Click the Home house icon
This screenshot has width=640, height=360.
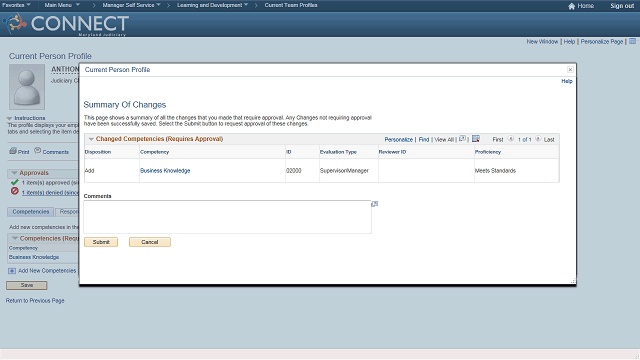(571, 6)
